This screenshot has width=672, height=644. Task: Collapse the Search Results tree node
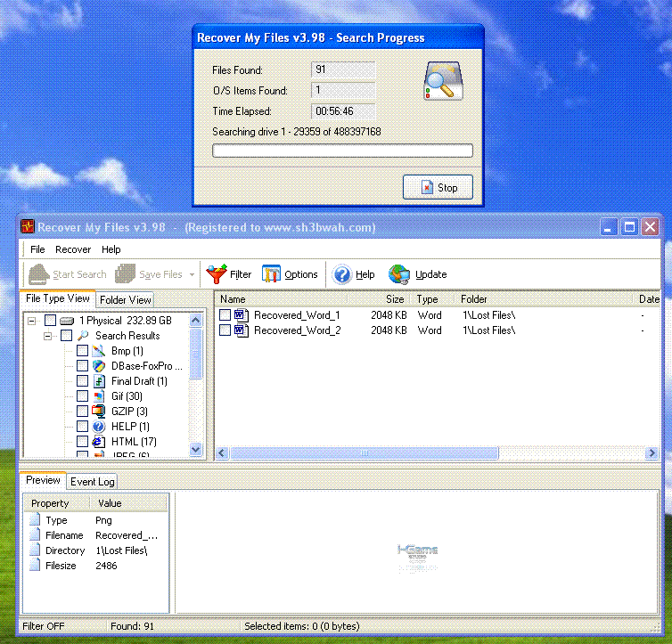[x=47, y=336]
